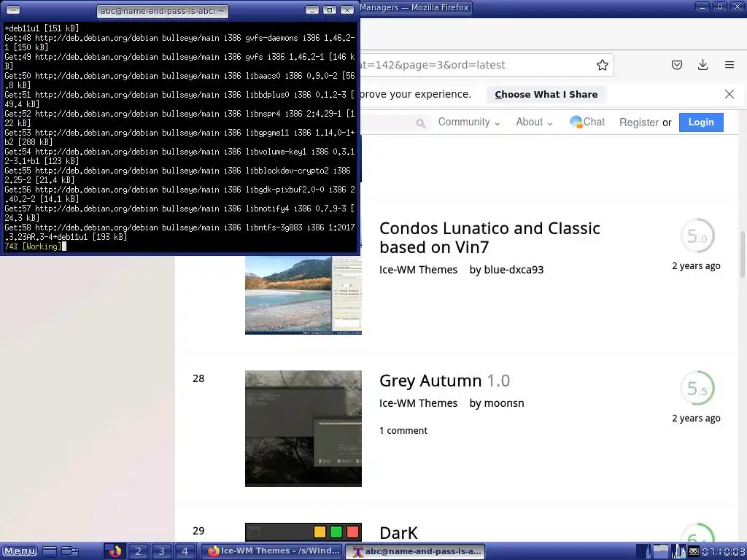The width and height of the screenshot is (747, 560).
Task: Open the Chat bubble icon link
Action: click(x=587, y=122)
